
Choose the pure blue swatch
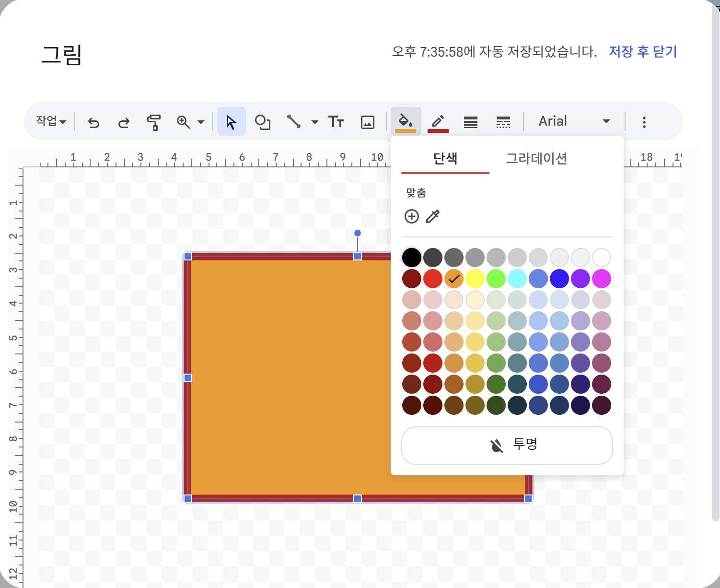[x=559, y=279]
